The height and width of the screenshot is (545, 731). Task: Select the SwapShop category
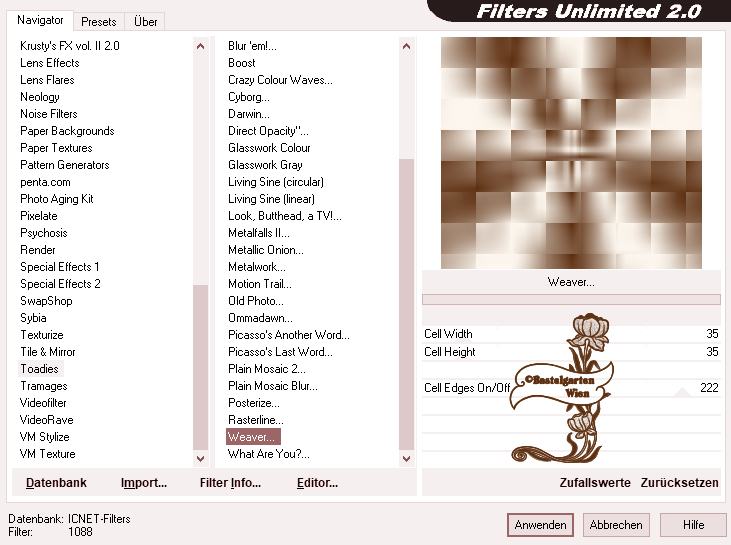point(46,301)
